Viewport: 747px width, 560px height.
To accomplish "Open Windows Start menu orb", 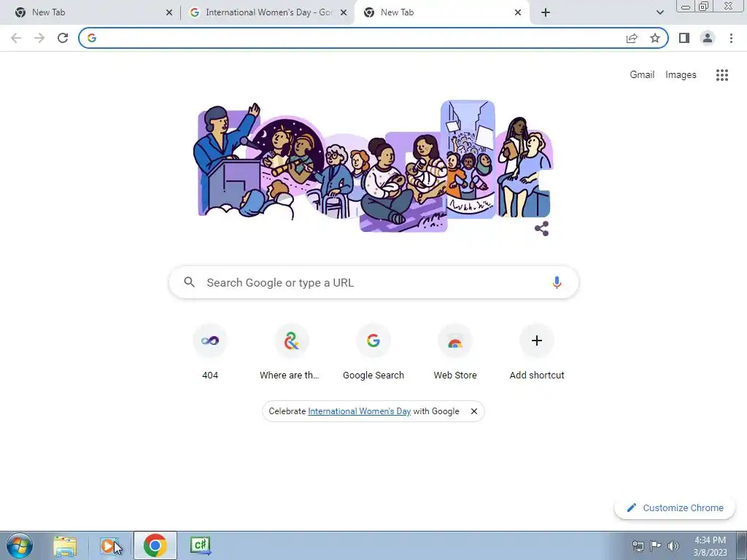I will point(20,545).
